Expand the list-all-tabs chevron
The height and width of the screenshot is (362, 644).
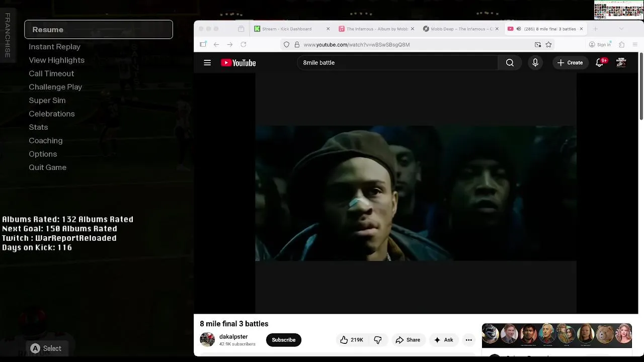(x=621, y=29)
